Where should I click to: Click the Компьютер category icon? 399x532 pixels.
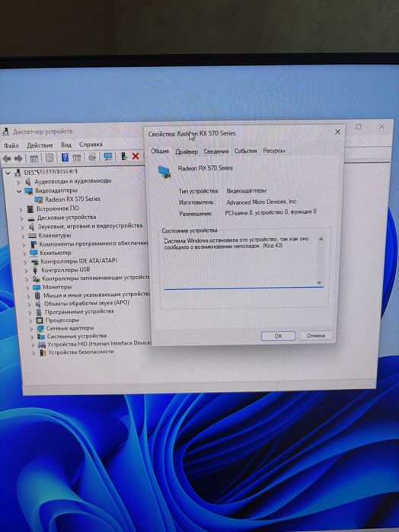[34, 253]
